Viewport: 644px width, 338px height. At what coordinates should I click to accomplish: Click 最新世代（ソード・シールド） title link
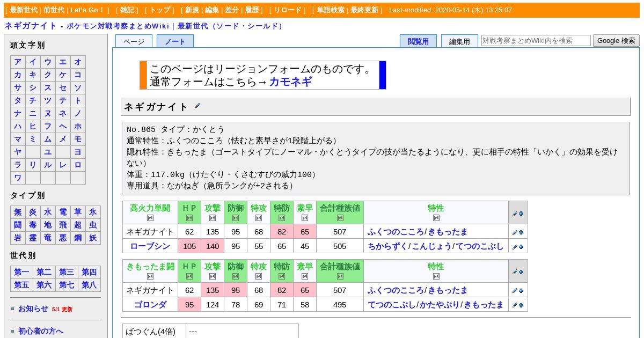click(231, 26)
